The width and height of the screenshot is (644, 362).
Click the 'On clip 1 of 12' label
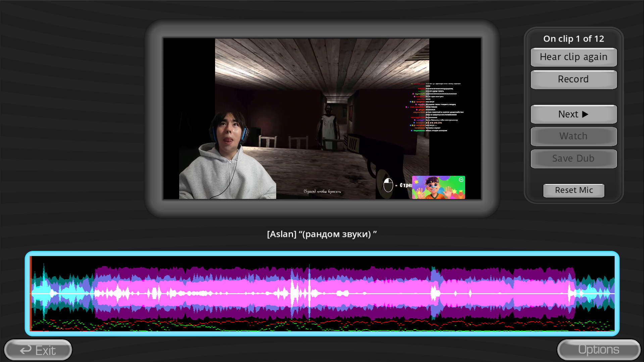click(574, 39)
